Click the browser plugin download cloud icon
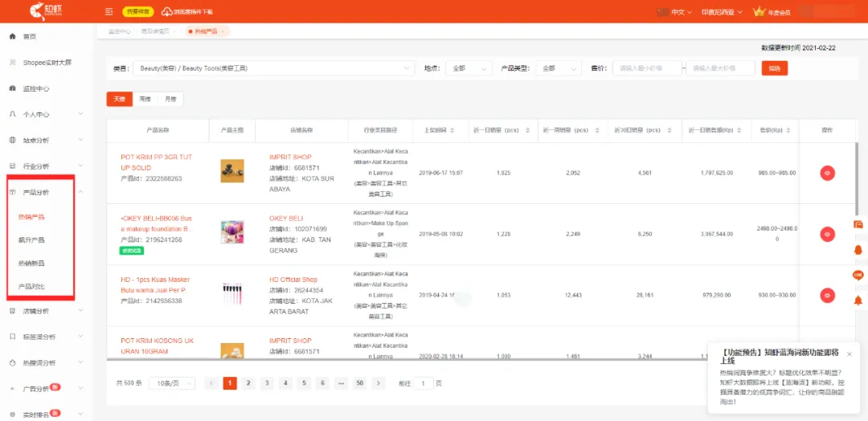The width and height of the screenshot is (868, 421). click(x=166, y=11)
